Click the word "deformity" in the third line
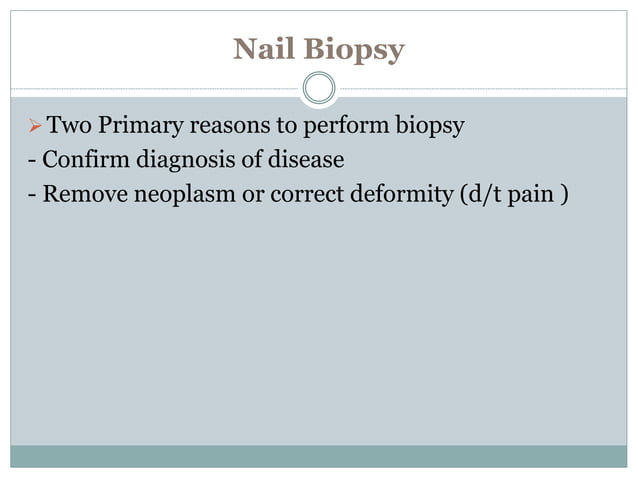The width and height of the screenshot is (638, 478). 401,194
